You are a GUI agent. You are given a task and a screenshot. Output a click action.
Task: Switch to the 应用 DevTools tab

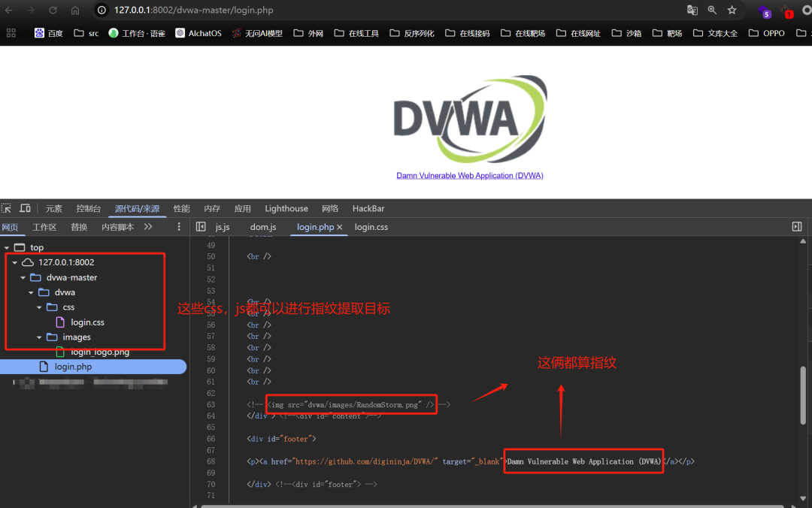(x=242, y=208)
